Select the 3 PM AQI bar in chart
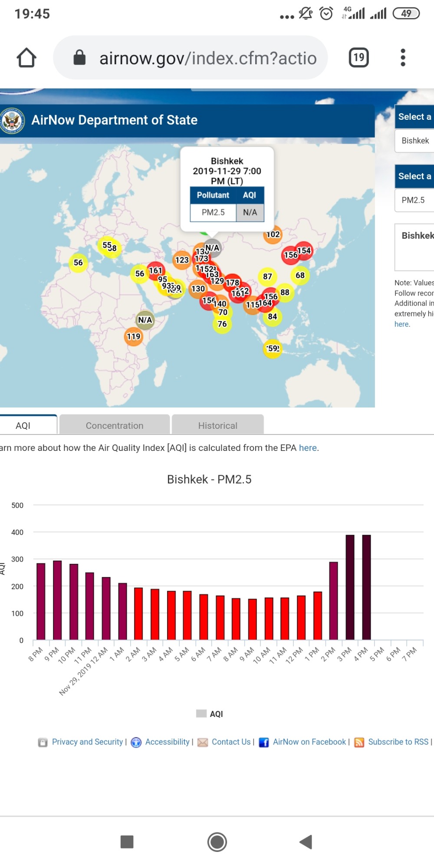This screenshot has width=434, height=868. [350, 587]
